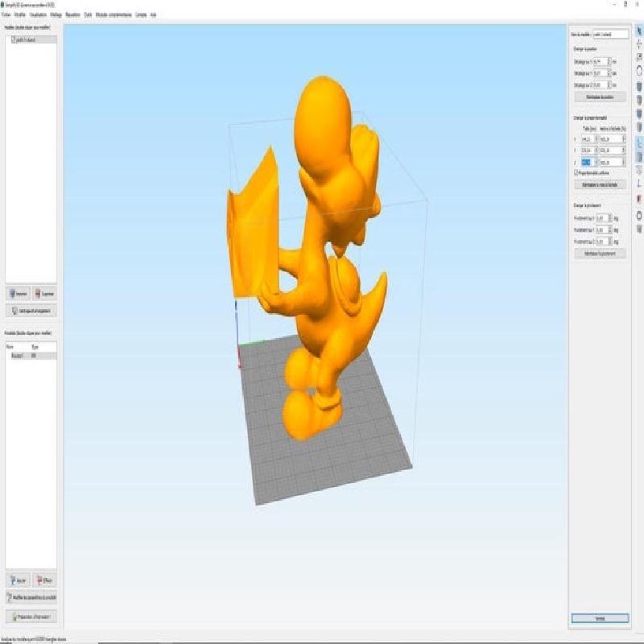Switch to the front view
The width and height of the screenshot is (644, 644).
639,114
